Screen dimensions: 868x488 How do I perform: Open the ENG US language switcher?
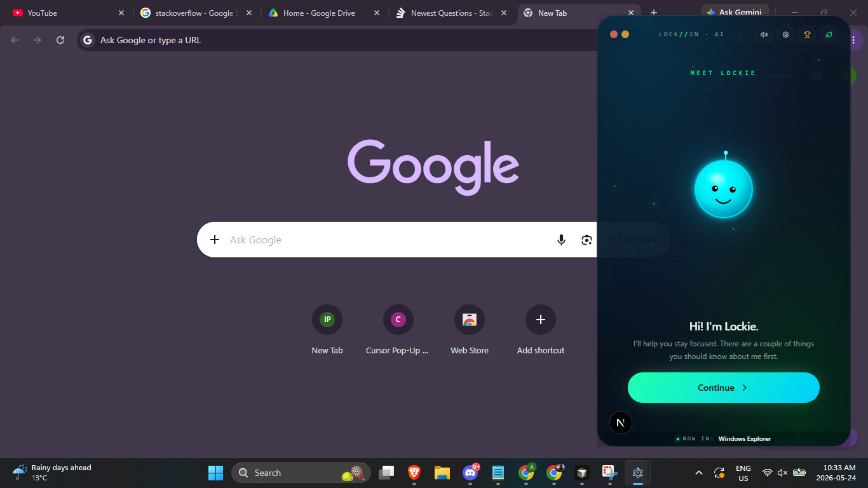pos(743,473)
